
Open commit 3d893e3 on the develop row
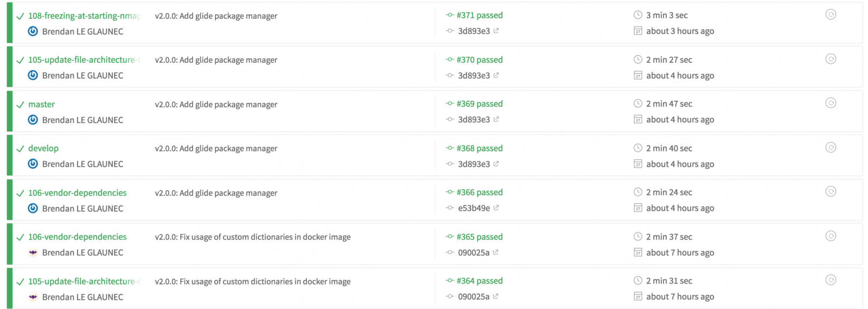474,164
